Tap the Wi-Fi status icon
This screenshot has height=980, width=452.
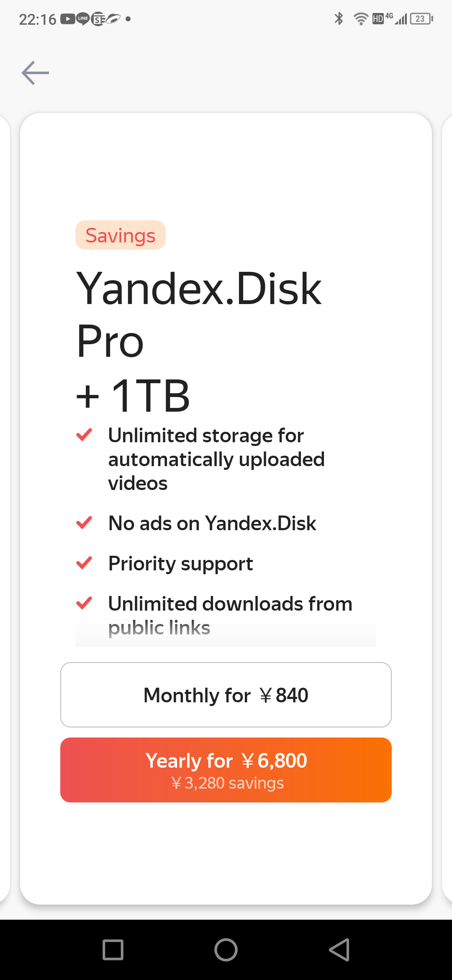(360, 18)
